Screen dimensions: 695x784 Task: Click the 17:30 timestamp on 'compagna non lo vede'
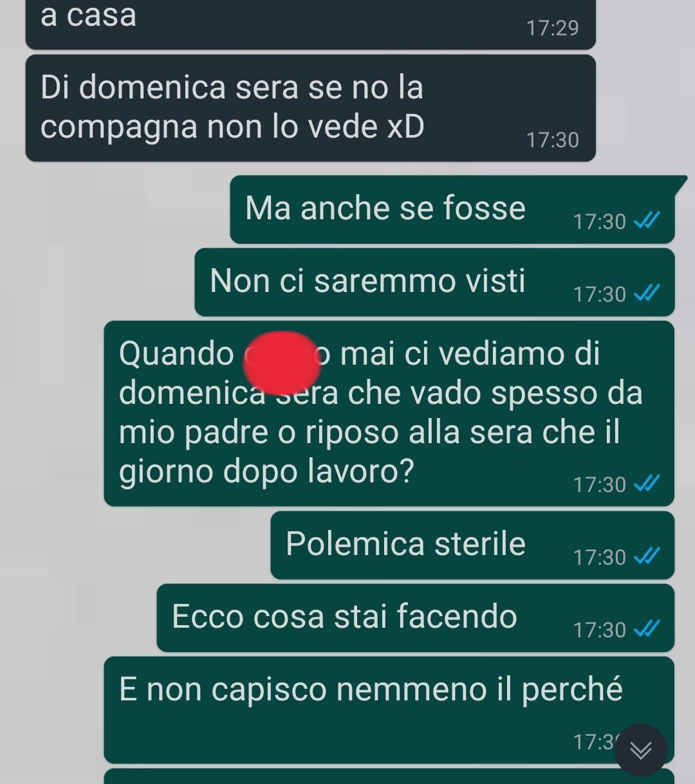(552, 140)
